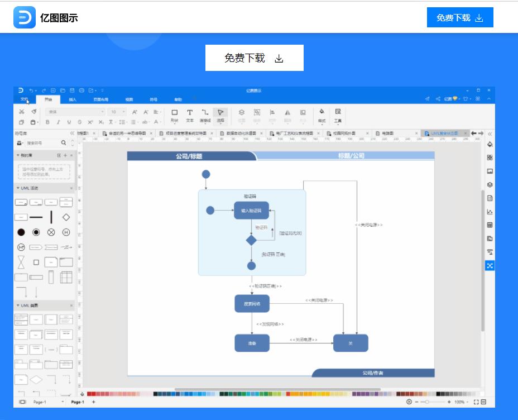Toggle Bold text formatting

point(47,122)
